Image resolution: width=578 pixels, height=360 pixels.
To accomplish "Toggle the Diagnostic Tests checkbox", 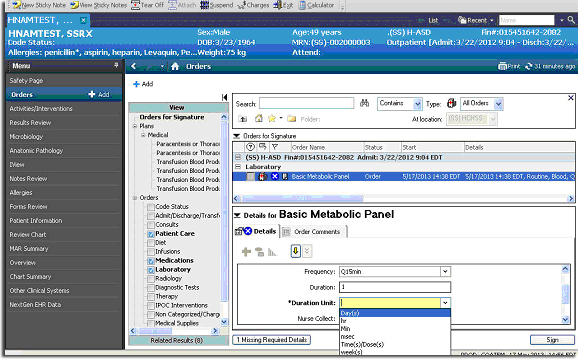I will (150, 288).
